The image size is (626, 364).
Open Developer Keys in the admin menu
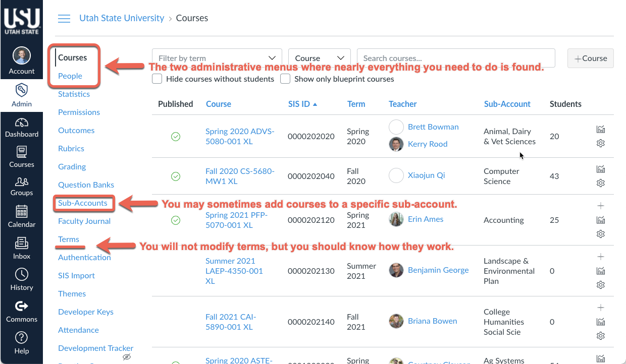pyautogui.click(x=86, y=312)
